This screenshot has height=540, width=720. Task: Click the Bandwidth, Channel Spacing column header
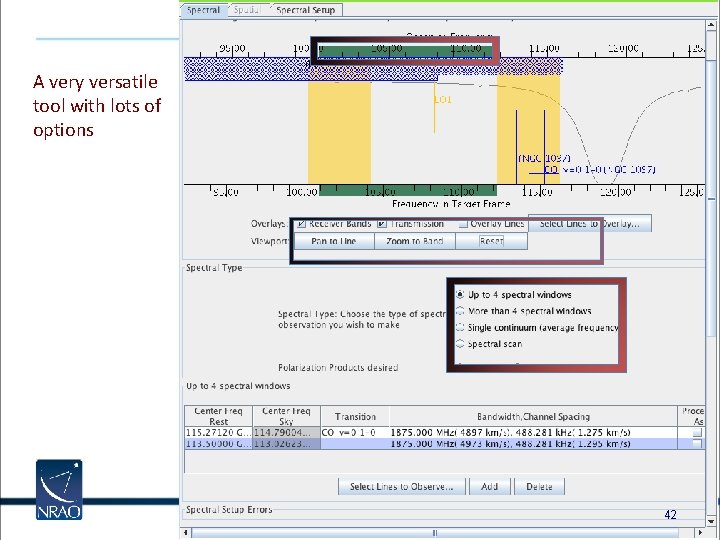533,416
